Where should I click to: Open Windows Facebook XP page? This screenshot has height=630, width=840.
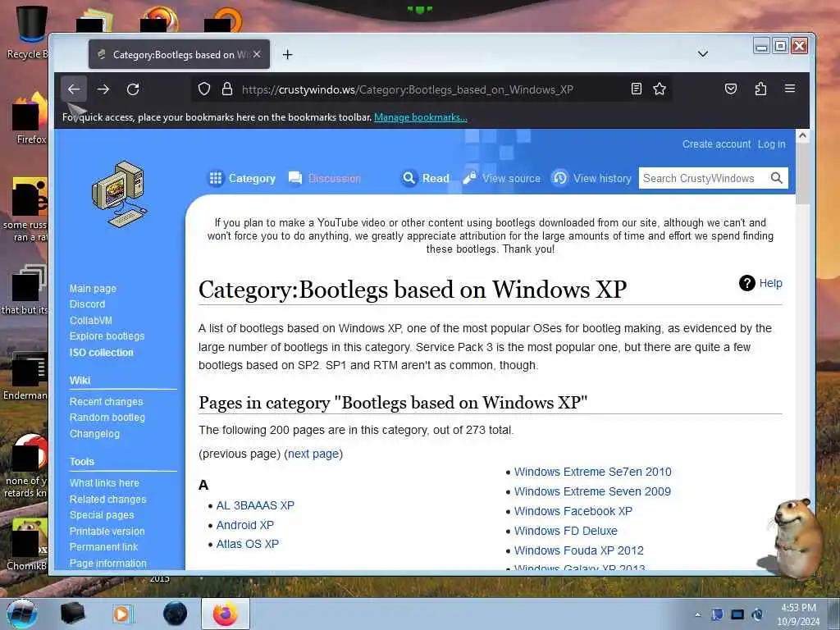[x=573, y=512]
